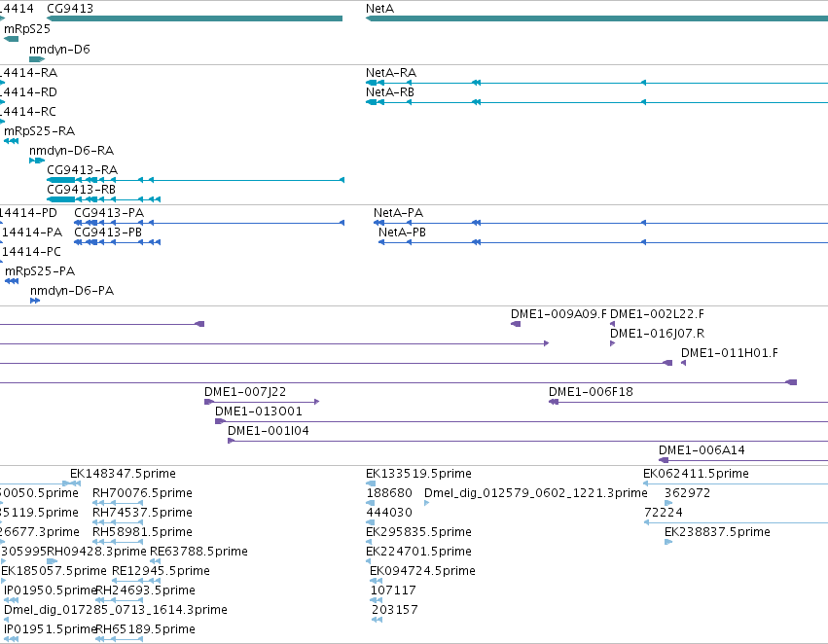Click Dmel_dig_012579_0602_1221.3prime feature

pos(427,503)
